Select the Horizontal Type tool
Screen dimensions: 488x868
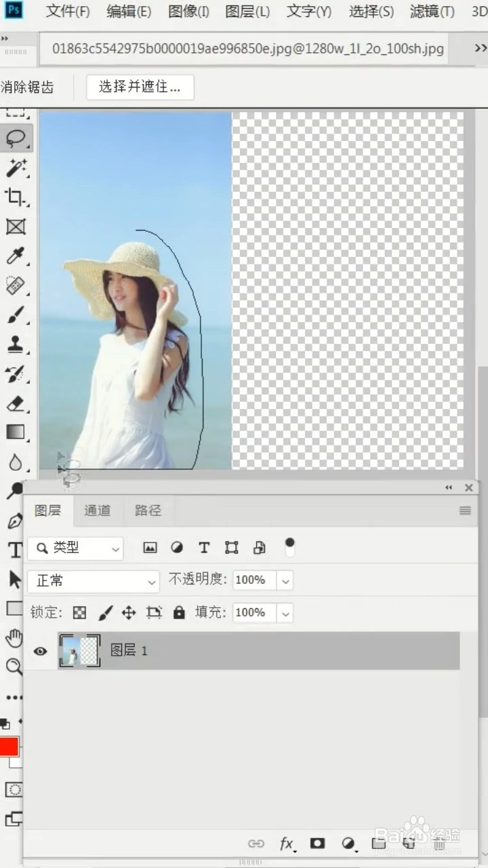tap(14, 549)
